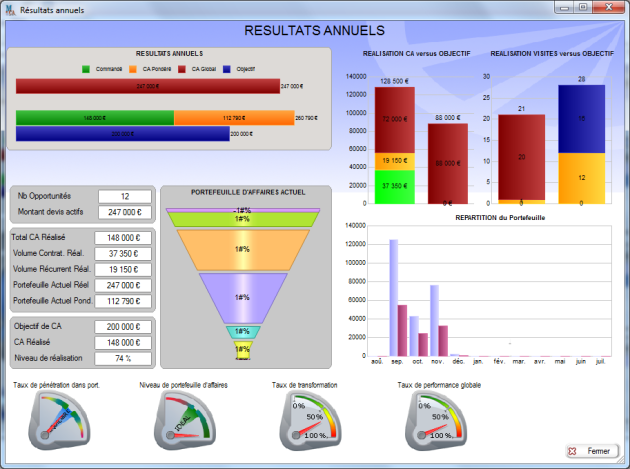This screenshot has width=630, height=469.
Task: Click the Niveau de portefeuille d'affaires gauge
Action: click(x=185, y=420)
